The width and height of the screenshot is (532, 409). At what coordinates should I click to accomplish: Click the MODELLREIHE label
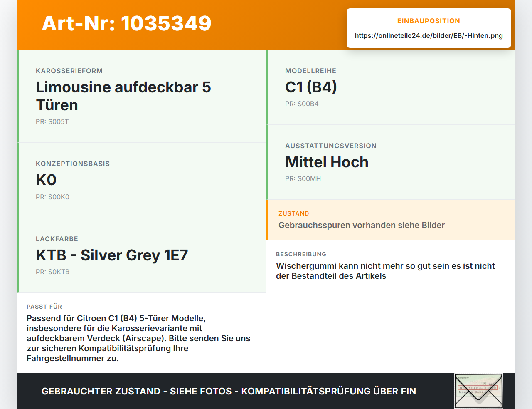coord(310,71)
